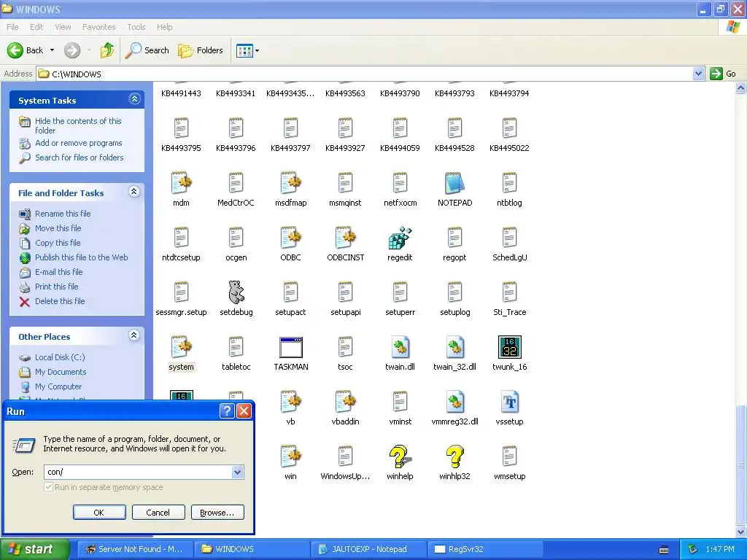Screen dimensions: 747x560
Task: Collapse the System Tasks panel
Action: click(x=134, y=99)
